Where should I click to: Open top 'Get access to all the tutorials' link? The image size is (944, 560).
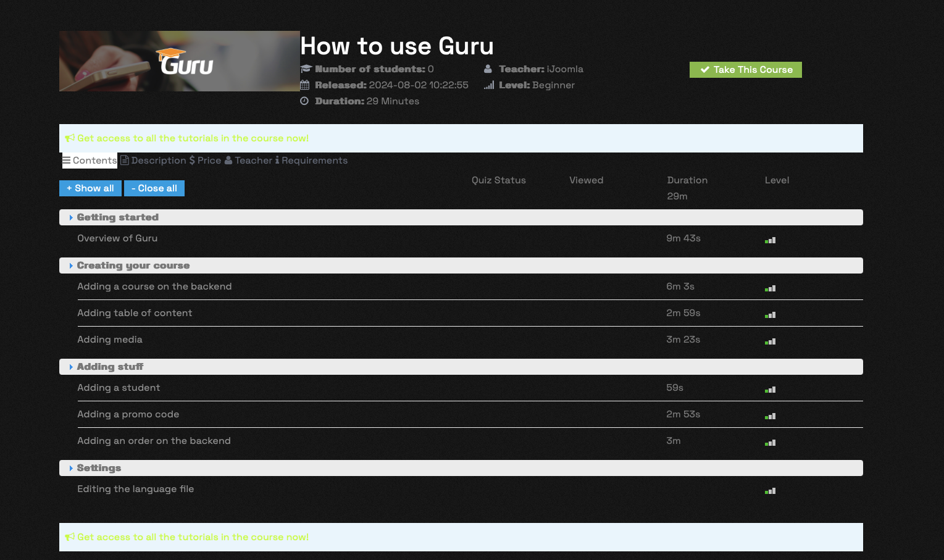point(193,138)
